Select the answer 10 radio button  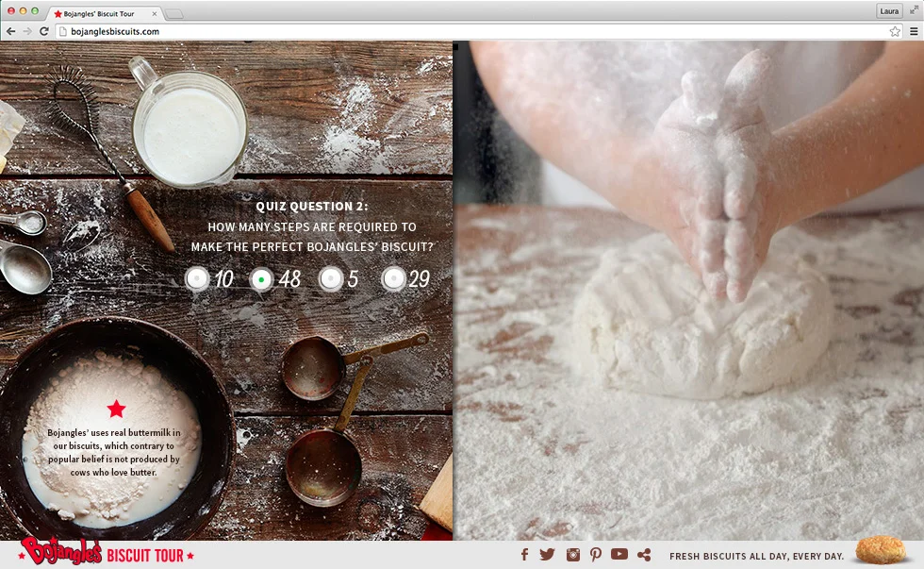[197, 279]
